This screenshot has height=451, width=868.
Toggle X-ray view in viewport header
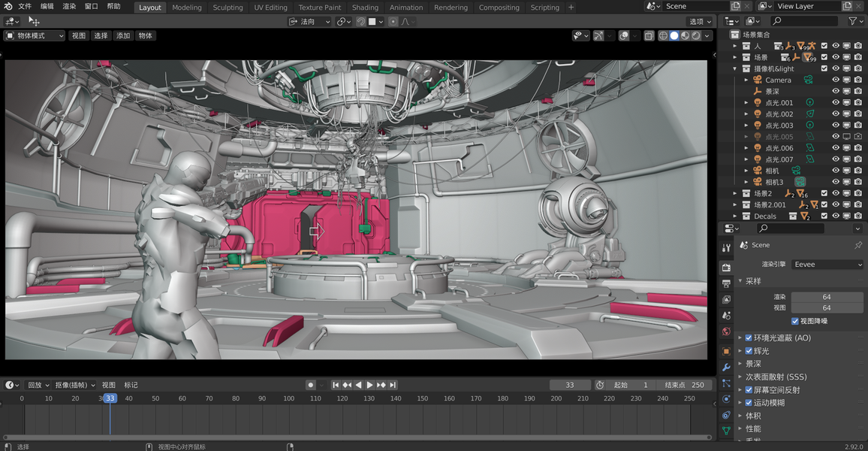[x=649, y=35]
